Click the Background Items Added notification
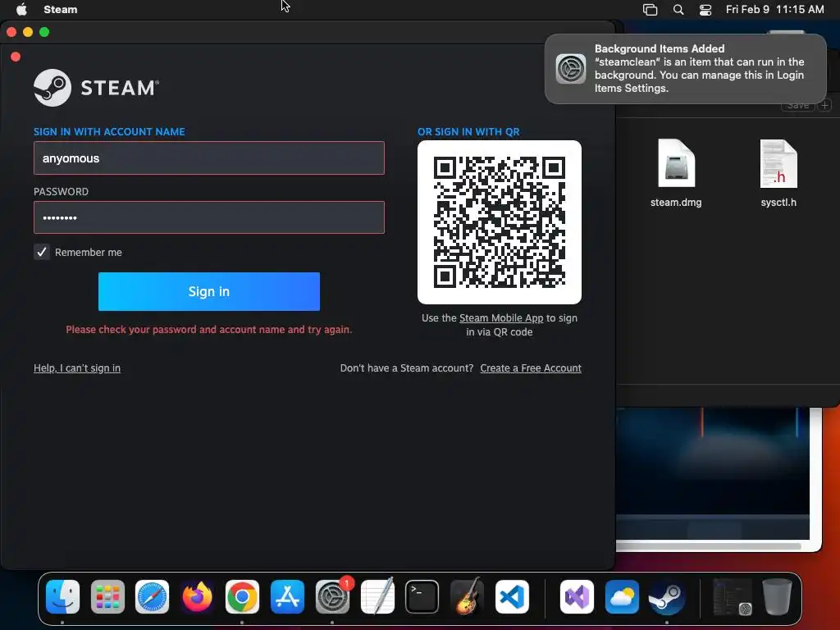 click(686, 69)
